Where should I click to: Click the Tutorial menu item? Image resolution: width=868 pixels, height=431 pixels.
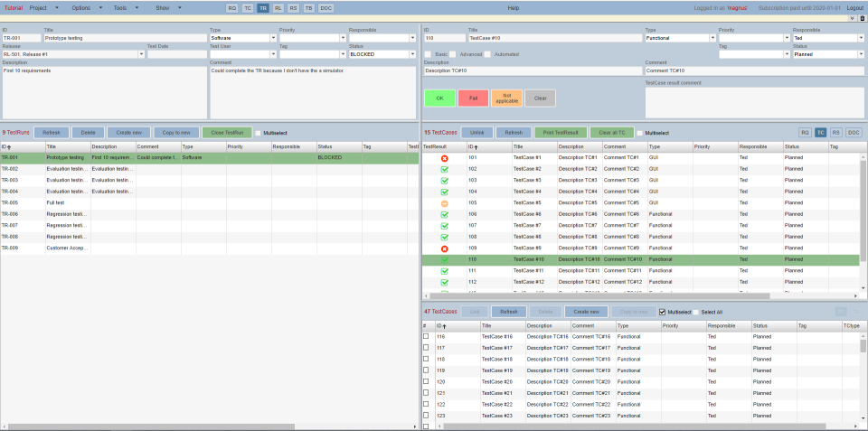pyautogui.click(x=14, y=8)
